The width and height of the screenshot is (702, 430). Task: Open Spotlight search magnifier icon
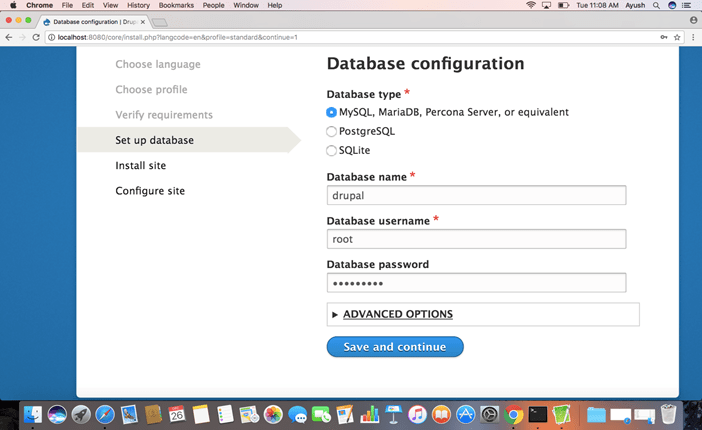(656, 5)
